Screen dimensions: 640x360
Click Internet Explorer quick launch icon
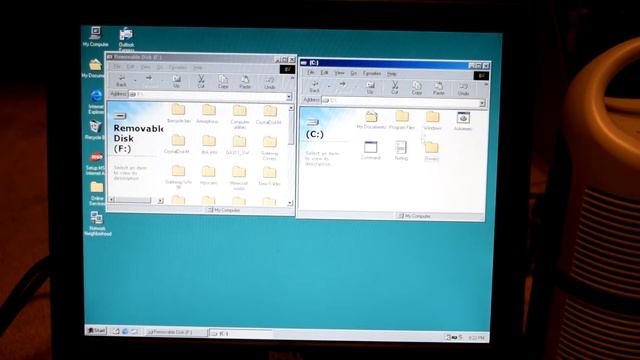point(125,331)
